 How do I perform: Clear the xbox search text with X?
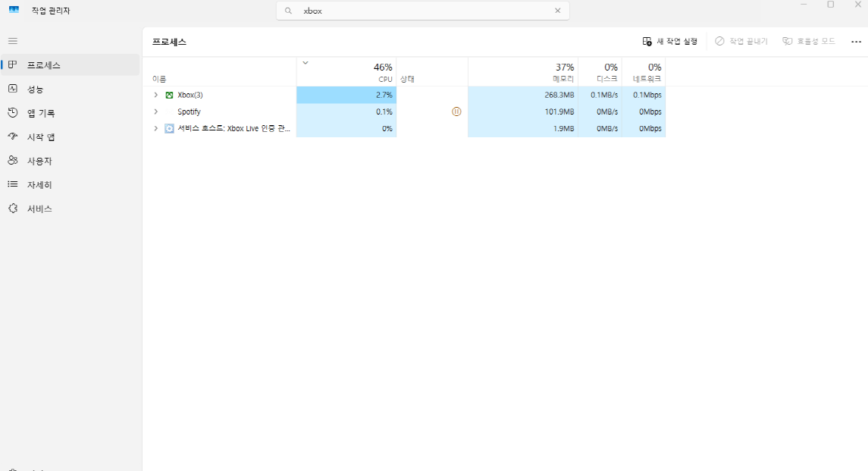point(557,11)
